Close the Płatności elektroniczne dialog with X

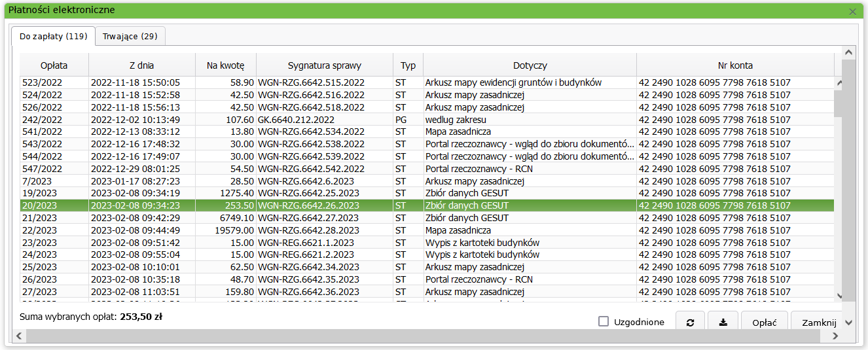click(852, 12)
